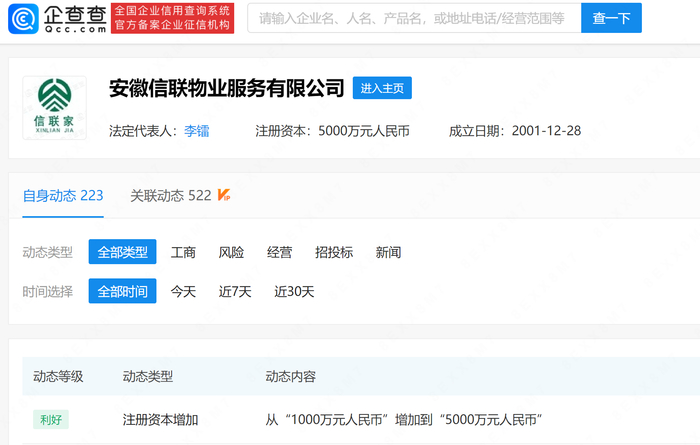Switch to 自身动态 223 tab
The width and height of the screenshot is (700, 445).
[63, 195]
